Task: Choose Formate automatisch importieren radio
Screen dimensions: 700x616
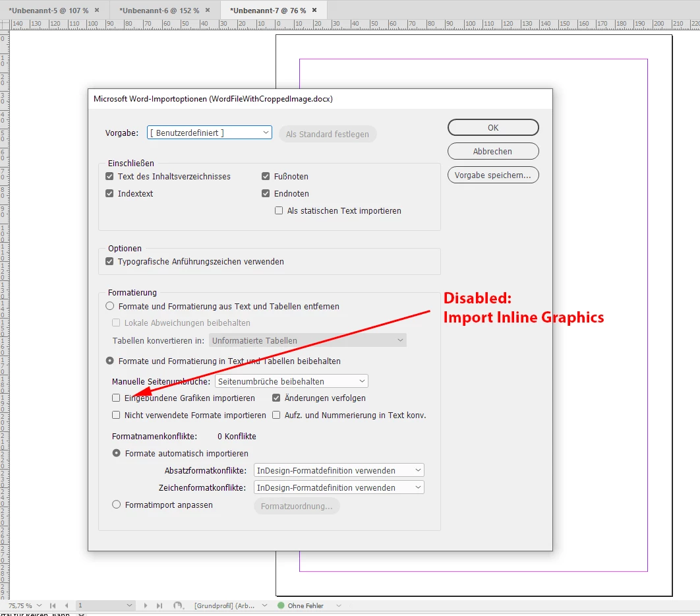Action: pyautogui.click(x=117, y=453)
